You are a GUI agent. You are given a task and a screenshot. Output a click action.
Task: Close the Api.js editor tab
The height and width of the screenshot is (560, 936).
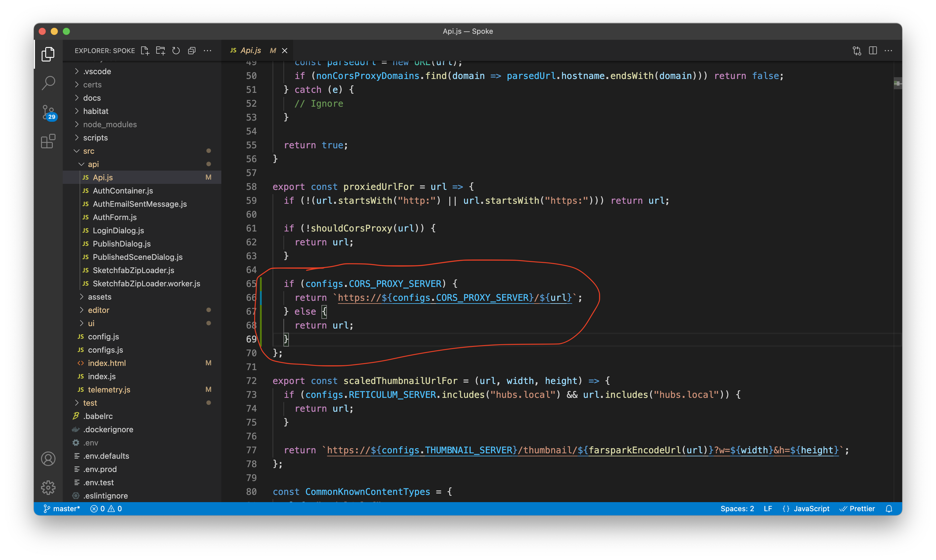(285, 51)
